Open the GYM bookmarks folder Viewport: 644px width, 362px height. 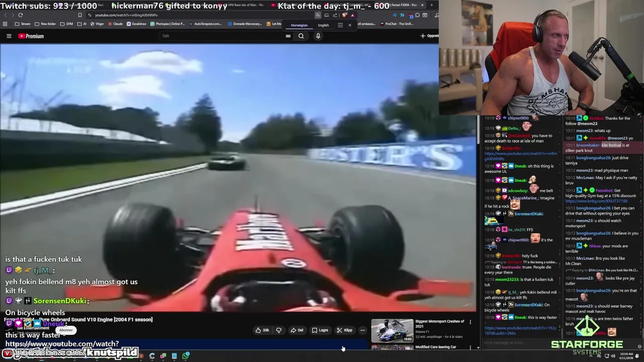[x=66, y=24]
